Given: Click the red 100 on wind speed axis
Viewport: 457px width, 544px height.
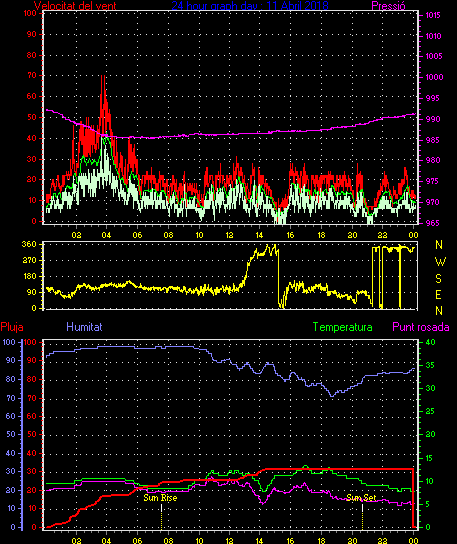Looking at the screenshot, I should tap(30, 13).
